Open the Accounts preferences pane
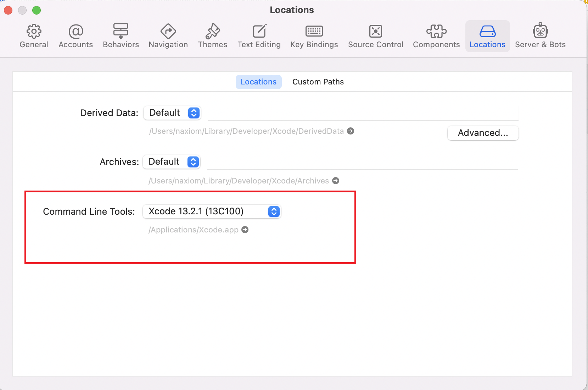This screenshot has width=588, height=390. click(75, 36)
